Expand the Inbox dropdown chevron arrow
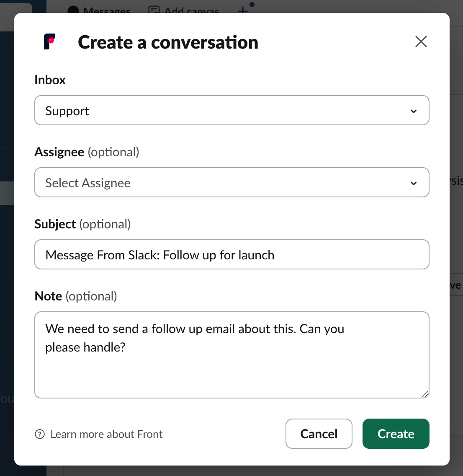 (x=414, y=111)
